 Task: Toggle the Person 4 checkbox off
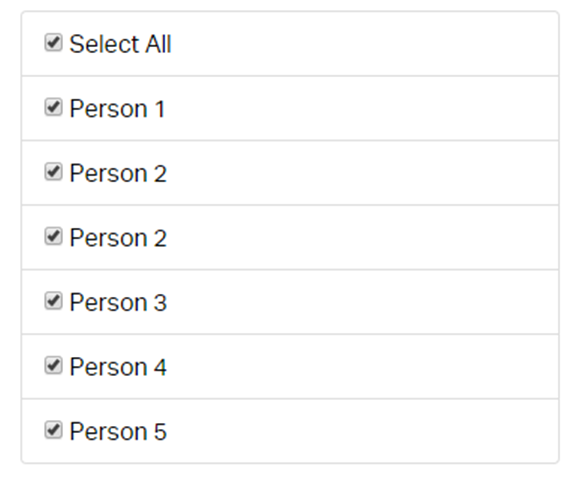point(53,365)
